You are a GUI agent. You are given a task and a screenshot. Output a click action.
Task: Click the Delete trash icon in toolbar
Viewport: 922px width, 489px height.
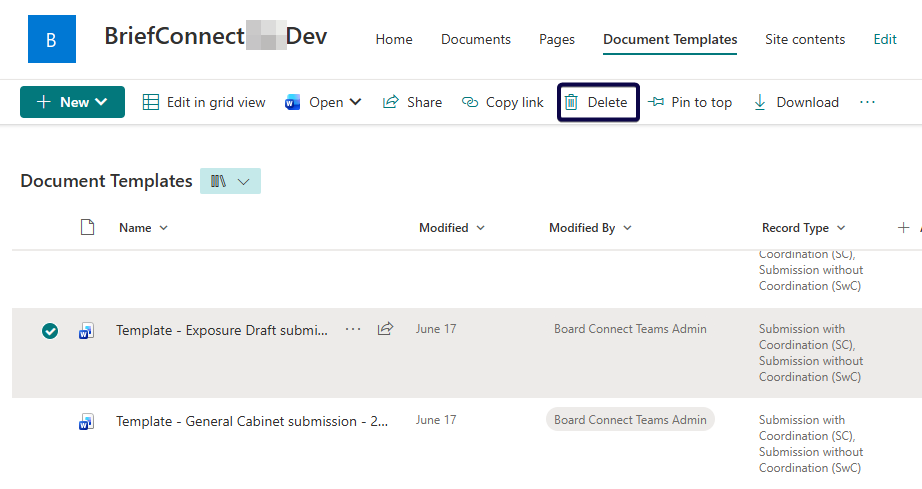click(571, 102)
